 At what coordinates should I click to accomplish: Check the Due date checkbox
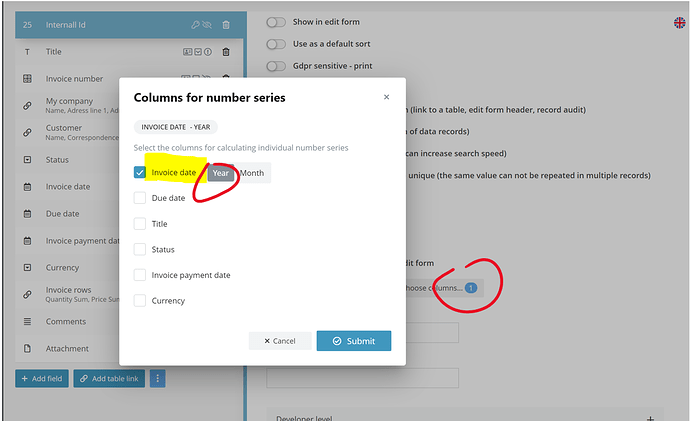point(139,198)
